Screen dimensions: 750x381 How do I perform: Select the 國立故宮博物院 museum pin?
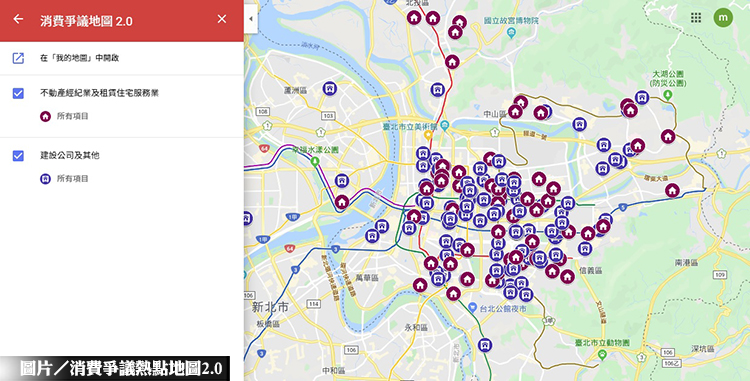[511, 33]
